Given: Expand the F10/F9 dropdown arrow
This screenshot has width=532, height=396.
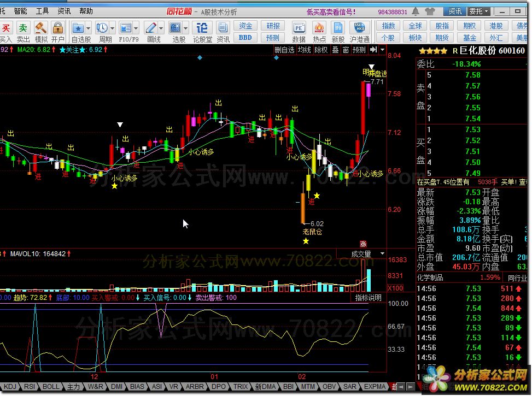Looking at the screenshot, I should pyautogui.click(x=136, y=28).
